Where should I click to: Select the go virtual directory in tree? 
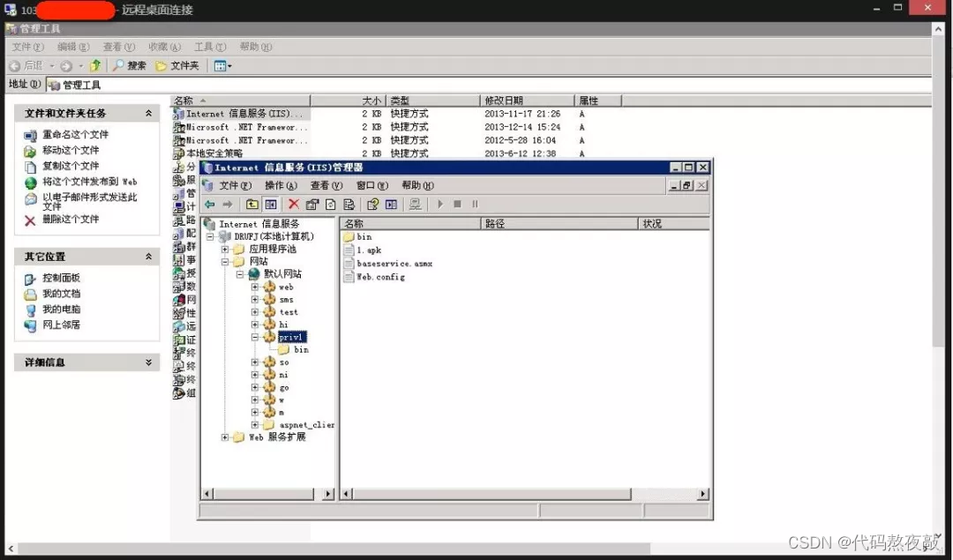pos(284,387)
